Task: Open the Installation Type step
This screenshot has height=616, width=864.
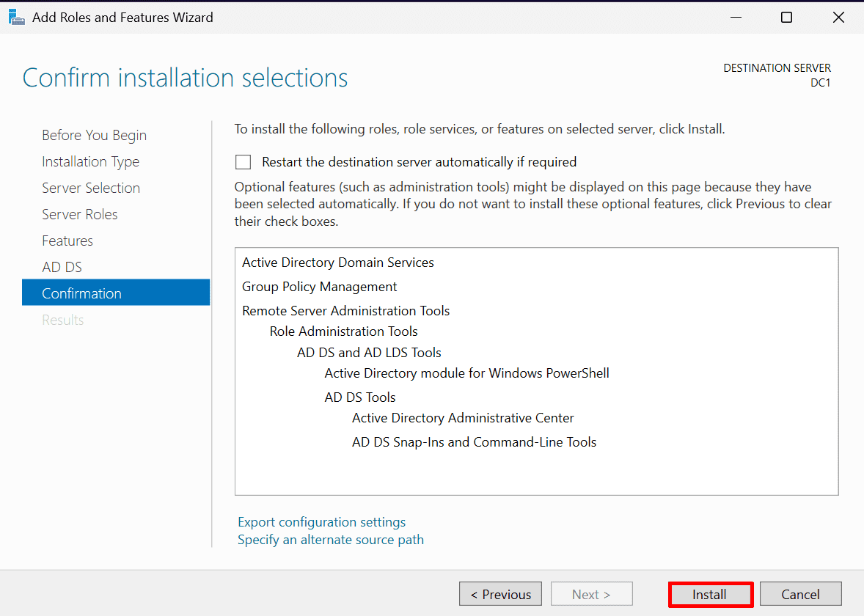Action: [90, 162]
